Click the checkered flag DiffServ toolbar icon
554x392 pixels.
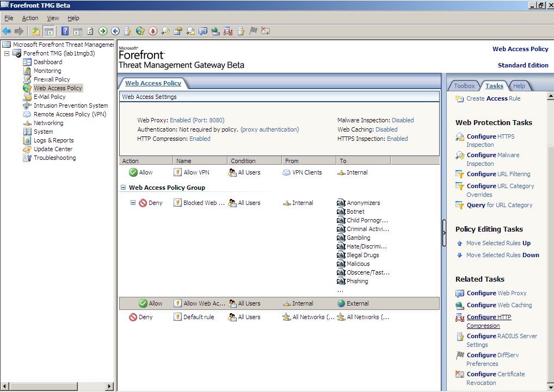point(253,31)
